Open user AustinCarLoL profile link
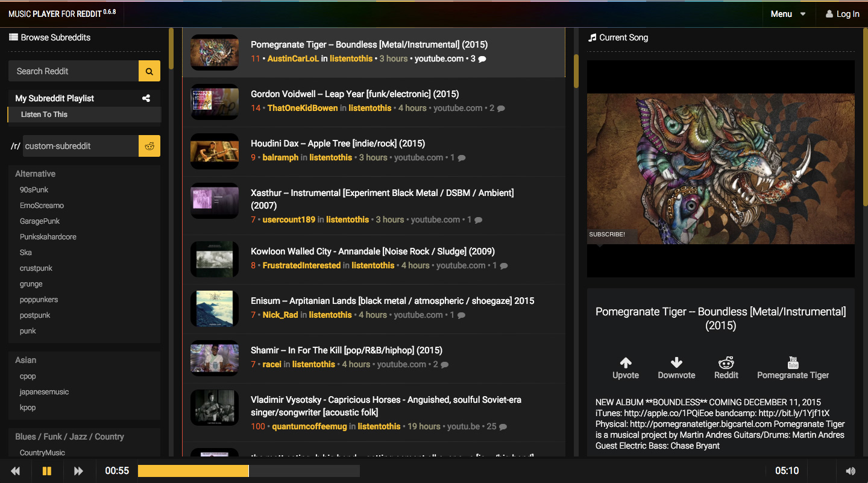The width and height of the screenshot is (868, 483). pyautogui.click(x=293, y=59)
